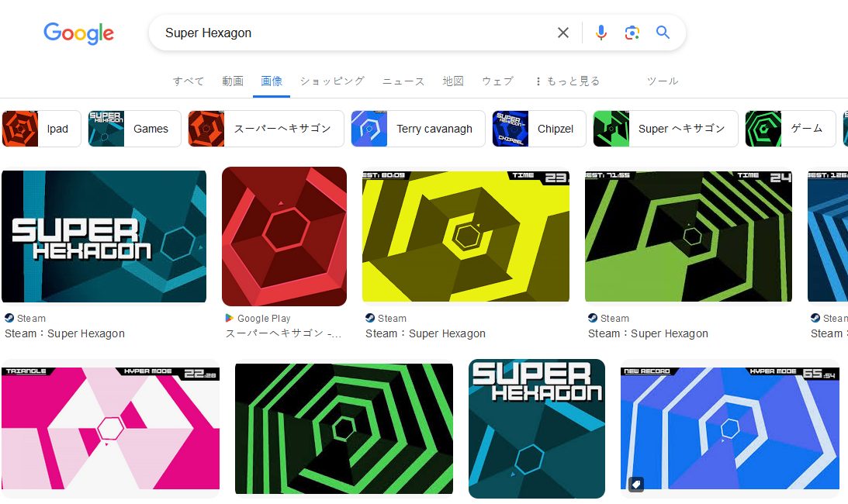The image size is (848, 504).
Task: Open the partially visible blue striped image
Action: pos(828,236)
